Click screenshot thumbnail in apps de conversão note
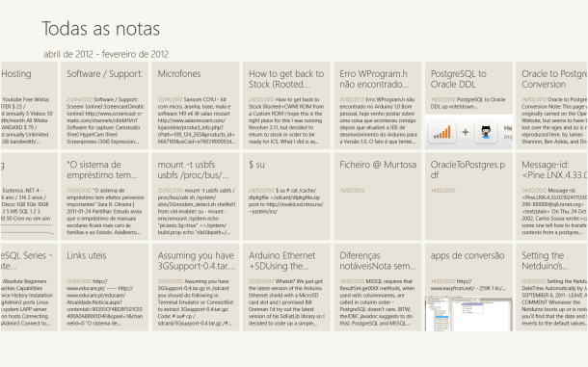 (x=468, y=314)
